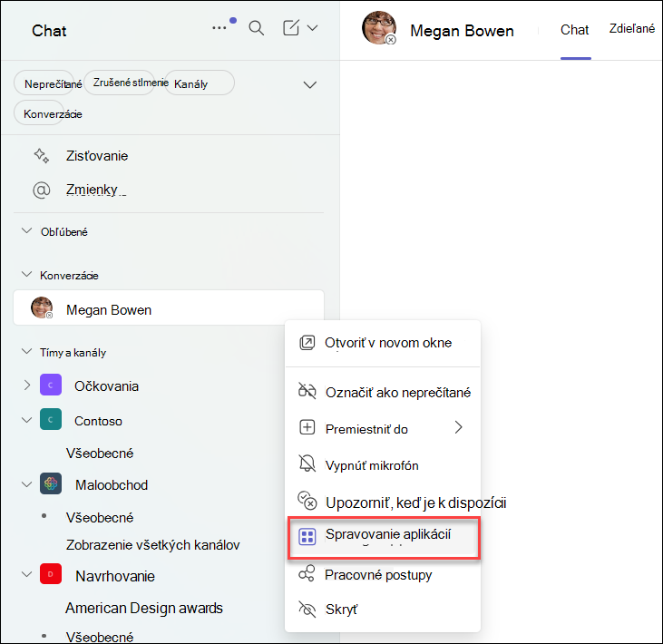The image size is (663, 644).
Task: Expand the Očkovania team
Action: click(27, 385)
